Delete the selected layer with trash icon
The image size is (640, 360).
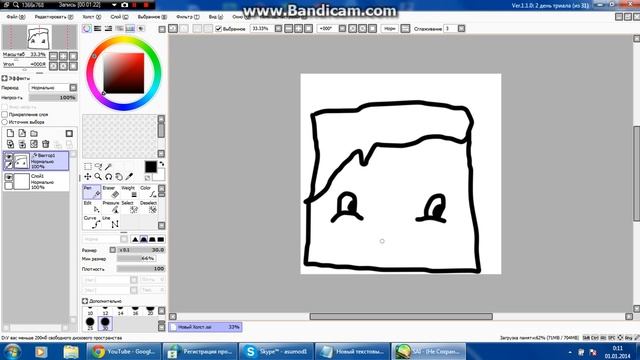coord(46,144)
